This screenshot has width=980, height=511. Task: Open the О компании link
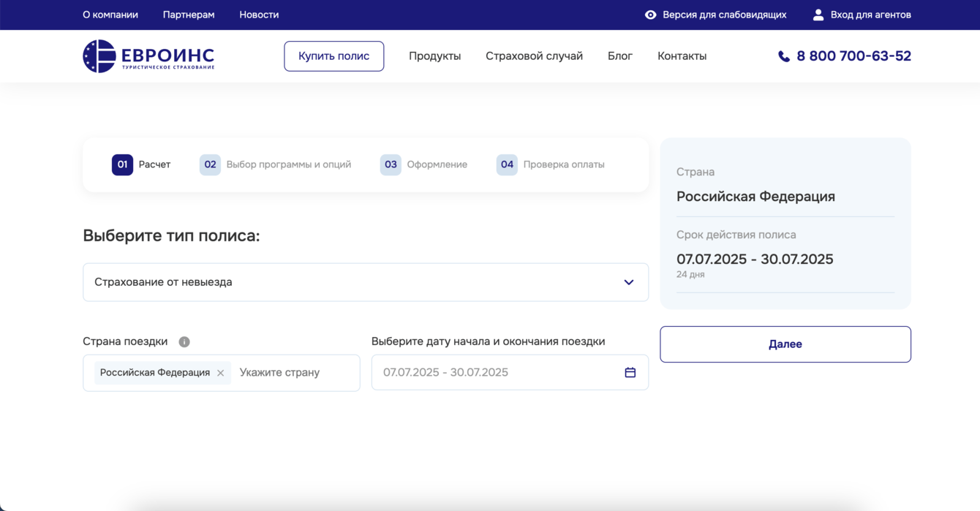[110, 15]
